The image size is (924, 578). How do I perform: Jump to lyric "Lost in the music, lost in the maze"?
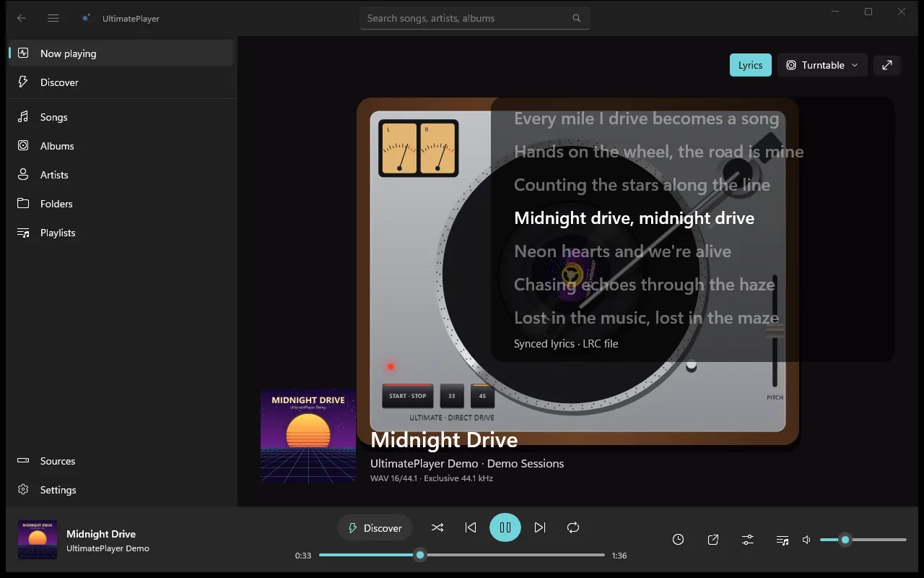click(x=646, y=318)
